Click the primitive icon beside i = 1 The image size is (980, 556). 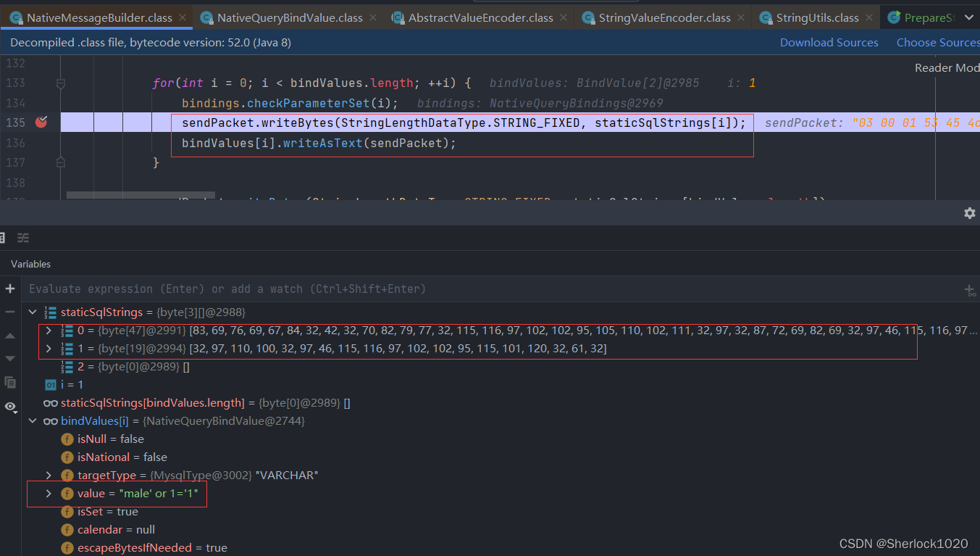click(51, 385)
